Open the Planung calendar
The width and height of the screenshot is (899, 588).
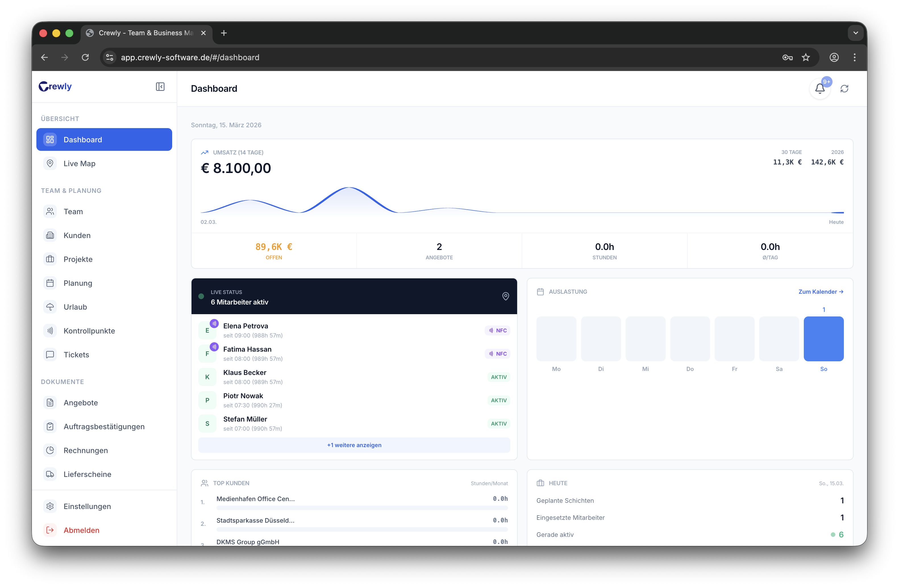coord(78,283)
